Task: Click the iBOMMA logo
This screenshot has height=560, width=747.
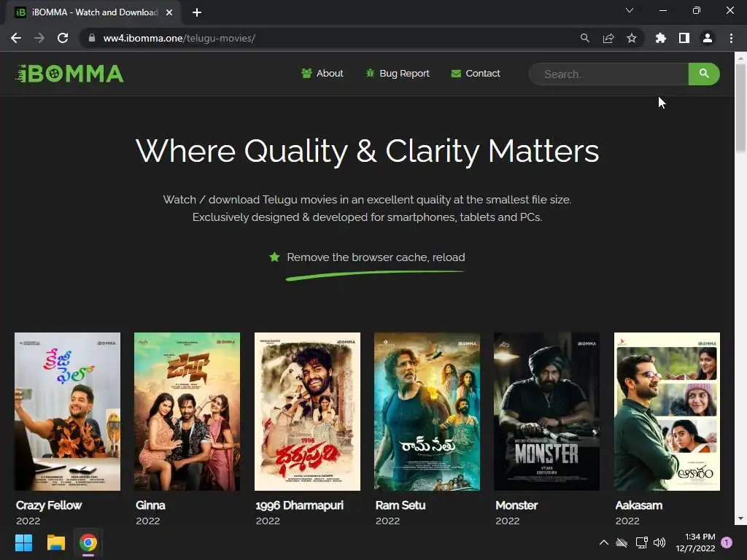Action: point(69,74)
